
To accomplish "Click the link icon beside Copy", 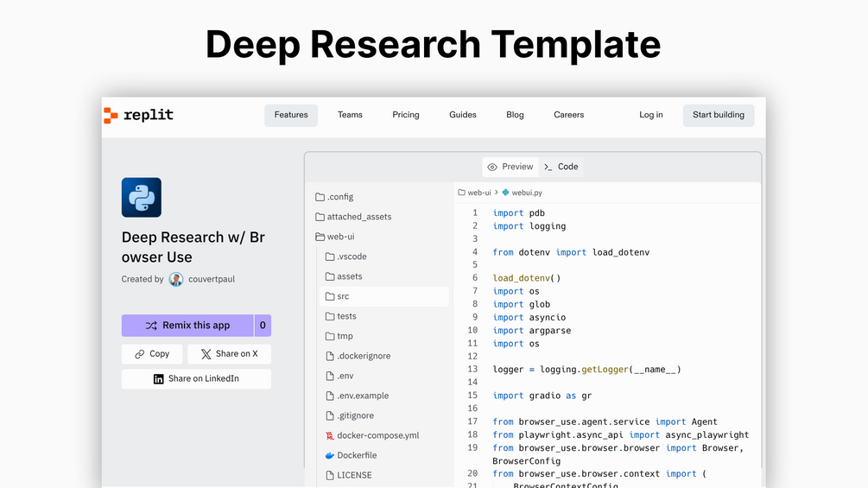I will coord(140,354).
